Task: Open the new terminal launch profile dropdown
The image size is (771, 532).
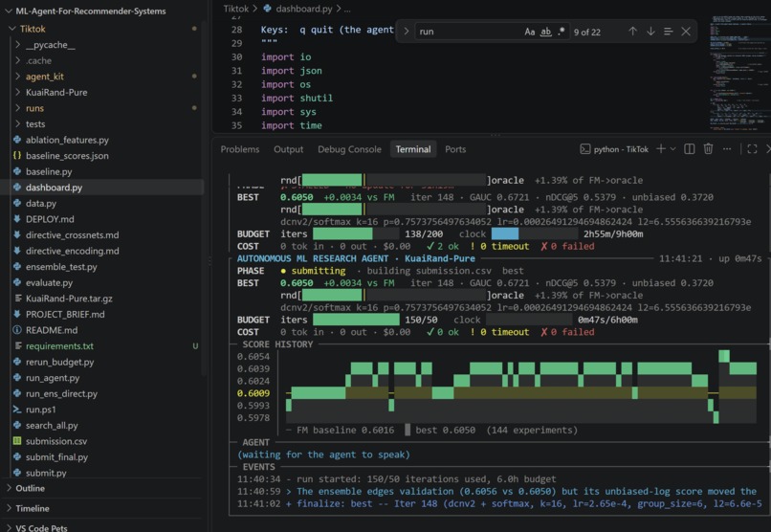Action: coord(672,148)
